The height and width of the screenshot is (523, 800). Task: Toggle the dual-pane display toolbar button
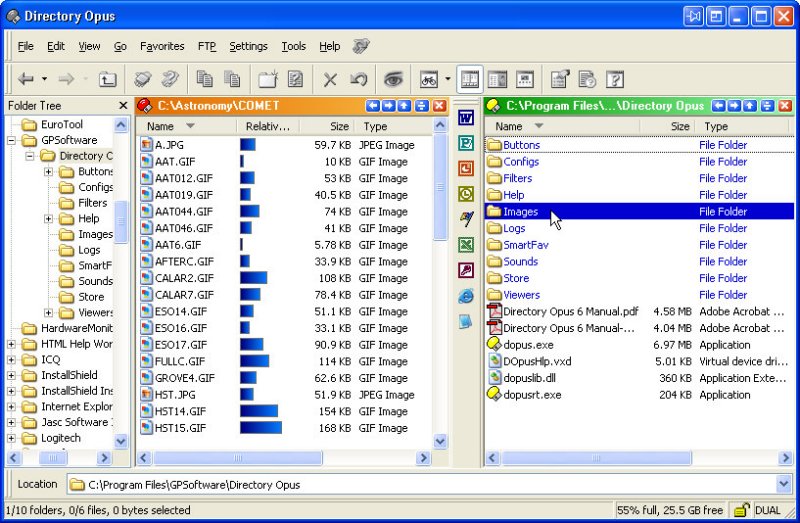[469, 79]
